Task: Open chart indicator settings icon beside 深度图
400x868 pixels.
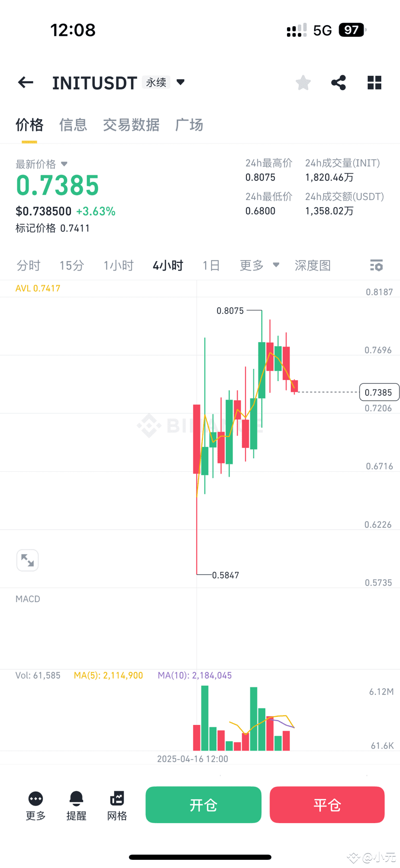Action: (x=376, y=265)
